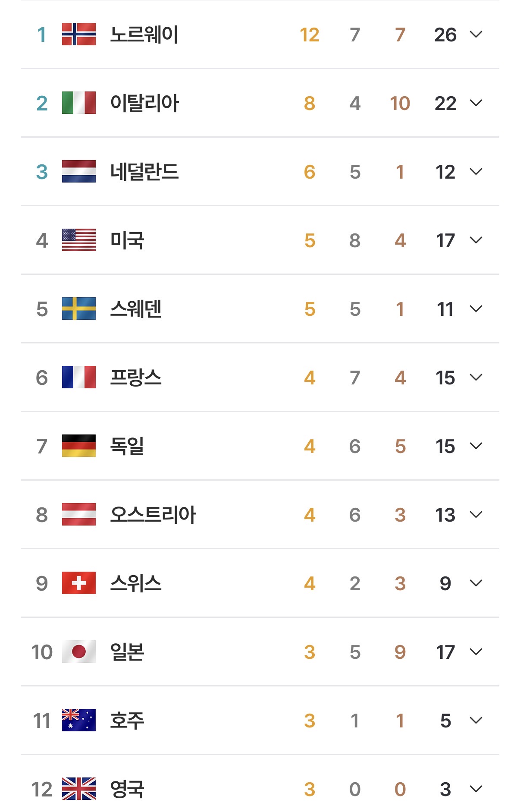The height and width of the screenshot is (812, 520).
Task: Expand the 영국 row chevron
Action: (x=476, y=789)
